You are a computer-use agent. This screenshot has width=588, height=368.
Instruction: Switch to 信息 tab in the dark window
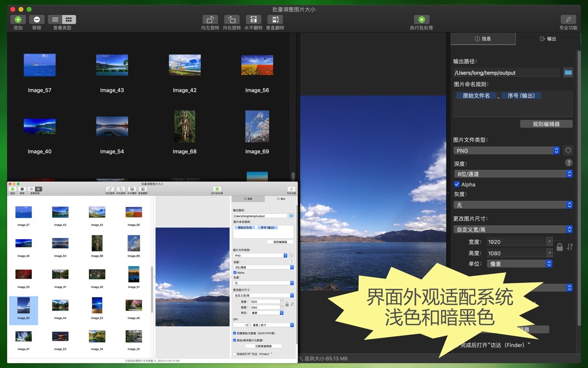483,39
